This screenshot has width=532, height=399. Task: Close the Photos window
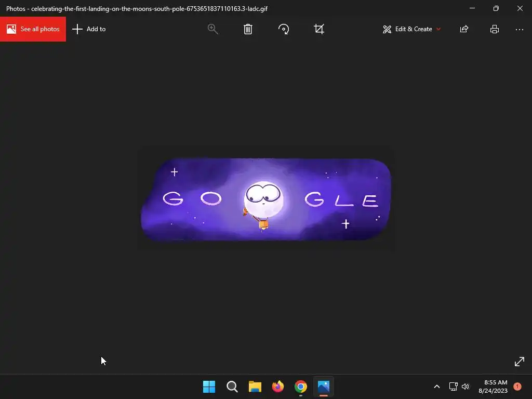click(520, 8)
